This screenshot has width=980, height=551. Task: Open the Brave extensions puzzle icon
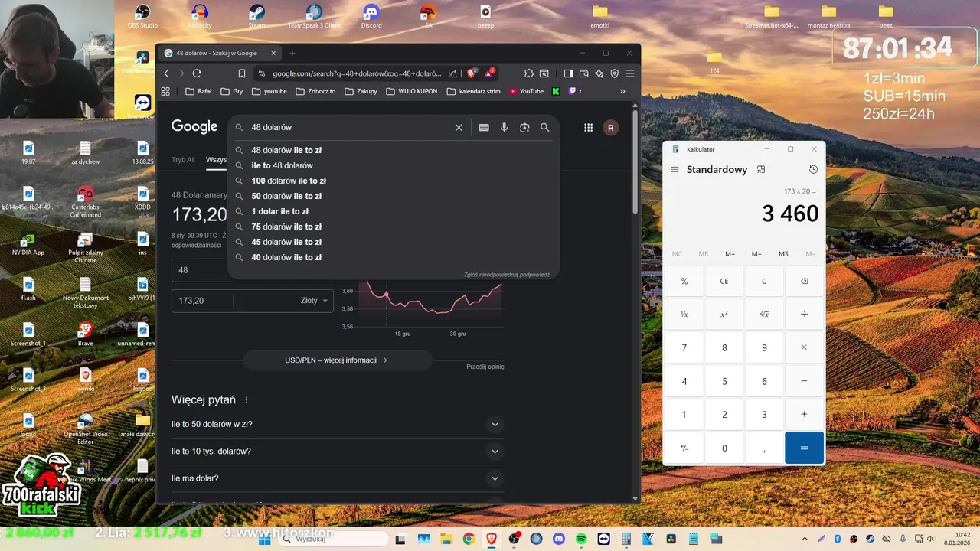pos(528,73)
